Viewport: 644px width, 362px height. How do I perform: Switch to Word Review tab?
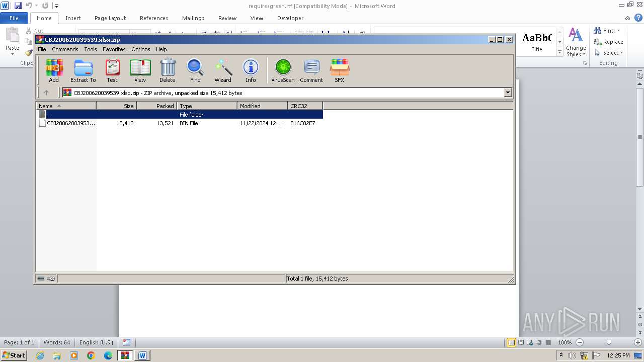coord(227,18)
